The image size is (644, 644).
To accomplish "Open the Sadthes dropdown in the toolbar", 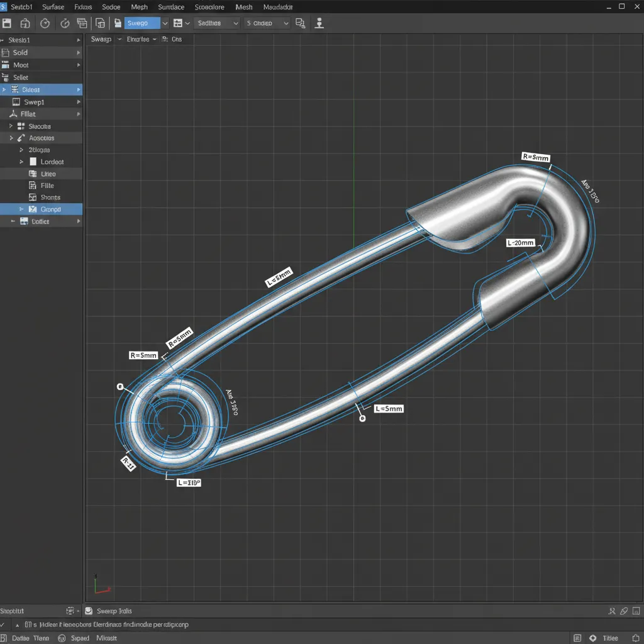I will [x=216, y=23].
